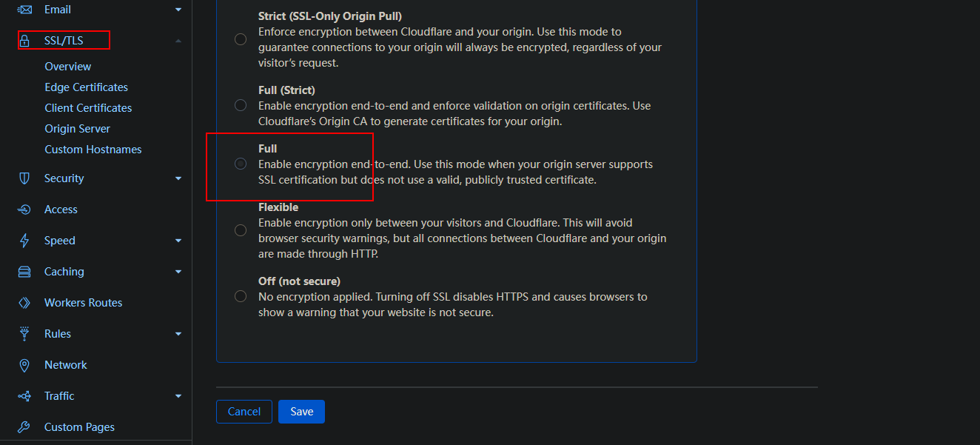Click the Speed lightning bolt icon

tap(24, 241)
